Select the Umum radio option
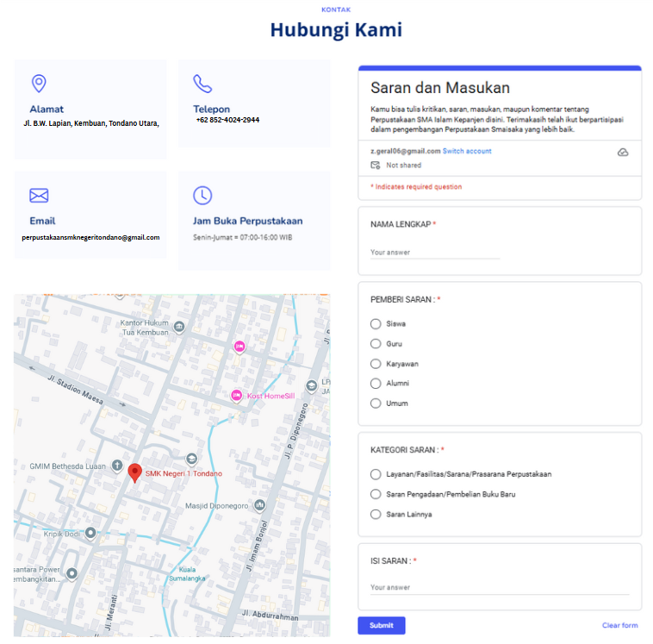Image resolution: width=653 pixels, height=644 pixels. tap(376, 403)
